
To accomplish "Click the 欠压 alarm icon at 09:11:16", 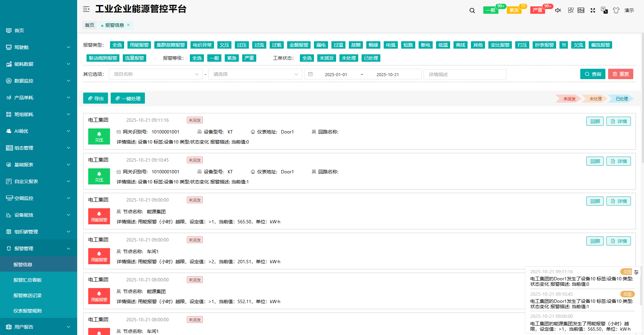I will (x=99, y=136).
